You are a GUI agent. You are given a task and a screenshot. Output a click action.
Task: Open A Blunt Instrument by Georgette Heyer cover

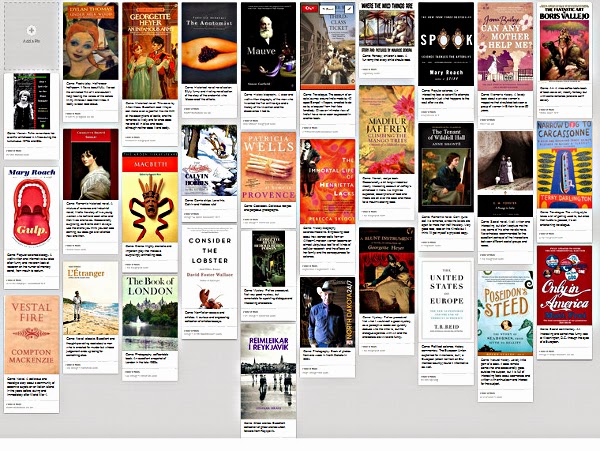tap(387, 270)
